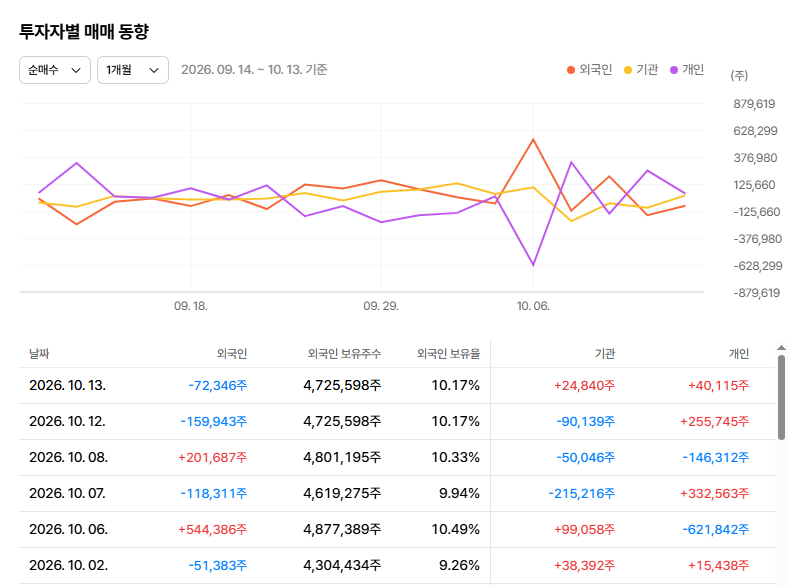Click the scrollbar up arrow
This screenshot has width=808, height=586.
click(x=781, y=348)
